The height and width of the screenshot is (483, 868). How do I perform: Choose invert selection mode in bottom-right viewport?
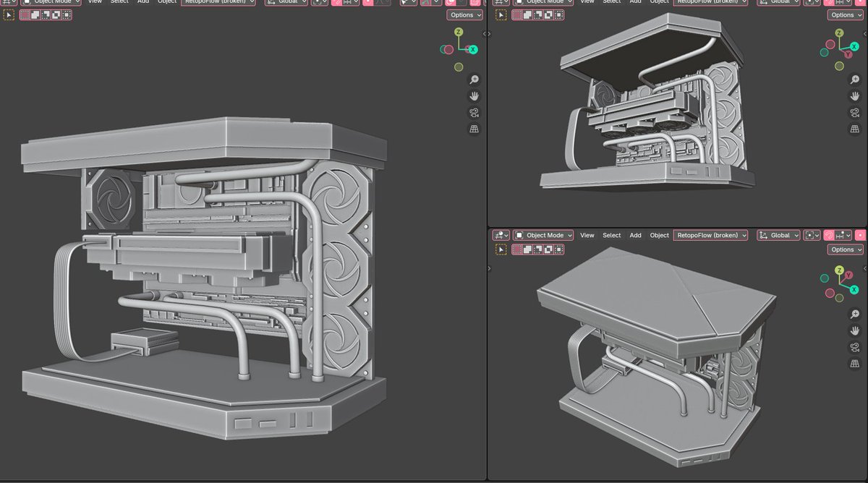[x=548, y=249]
